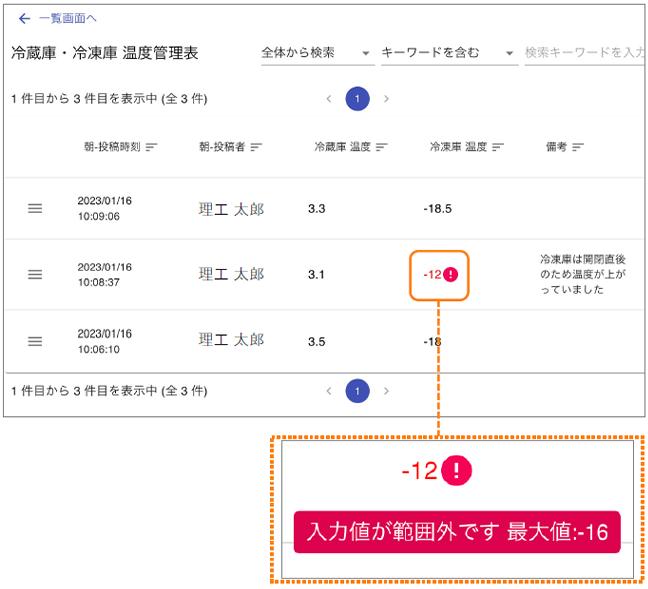The width and height of the screenshot is (648, 589).
Task: Sort by 備考 column filter icon
Action: click(x=578, y=147)
